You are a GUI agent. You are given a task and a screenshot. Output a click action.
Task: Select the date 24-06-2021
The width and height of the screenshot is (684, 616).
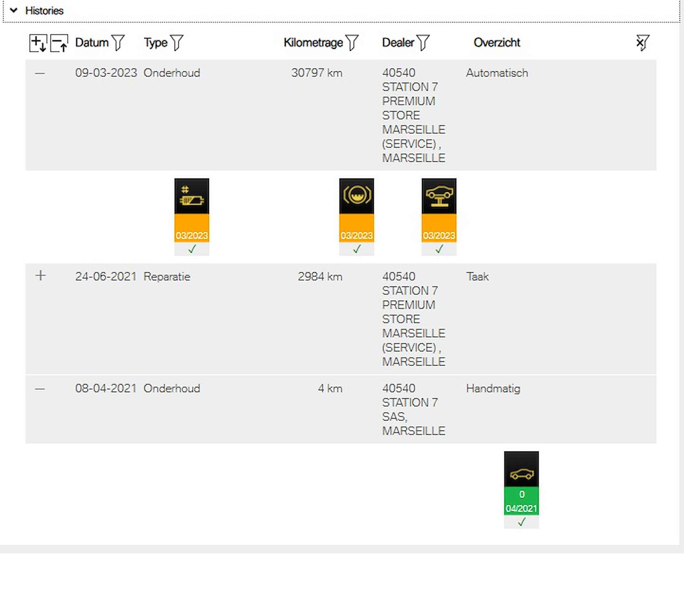[106, 276]
